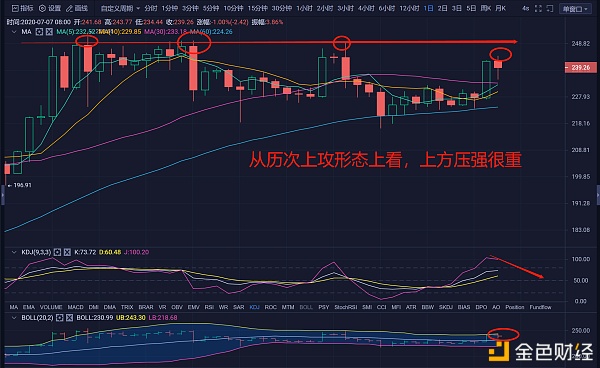Select the 1分钟 interval
The image size is (600, 368).
tap(170, 8)
